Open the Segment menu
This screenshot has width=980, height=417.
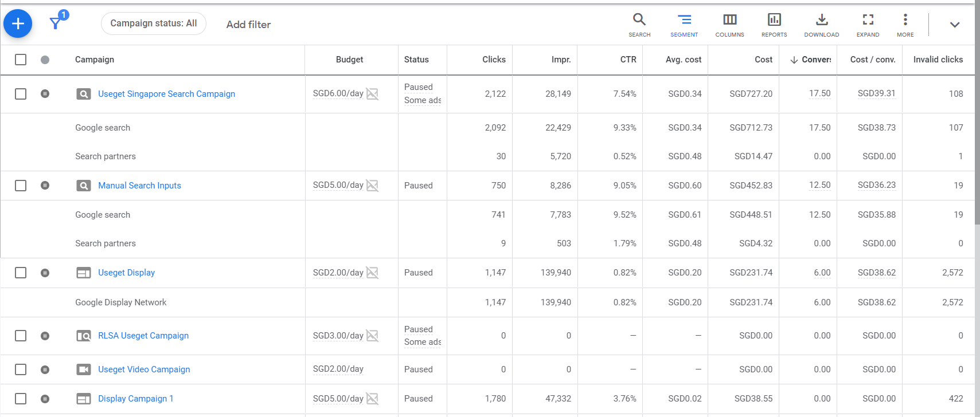click(x=684, y=25)
